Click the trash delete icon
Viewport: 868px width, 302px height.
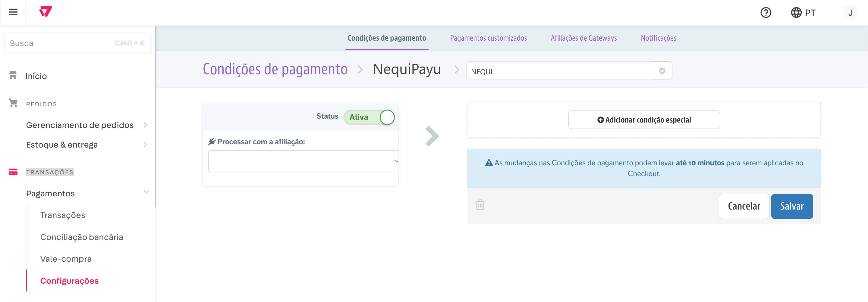480,205
